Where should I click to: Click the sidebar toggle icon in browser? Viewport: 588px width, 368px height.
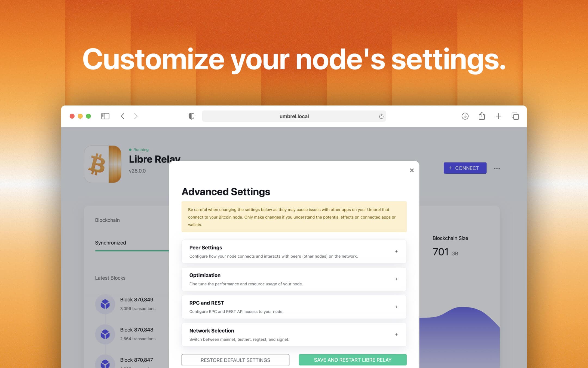[105, 116]
